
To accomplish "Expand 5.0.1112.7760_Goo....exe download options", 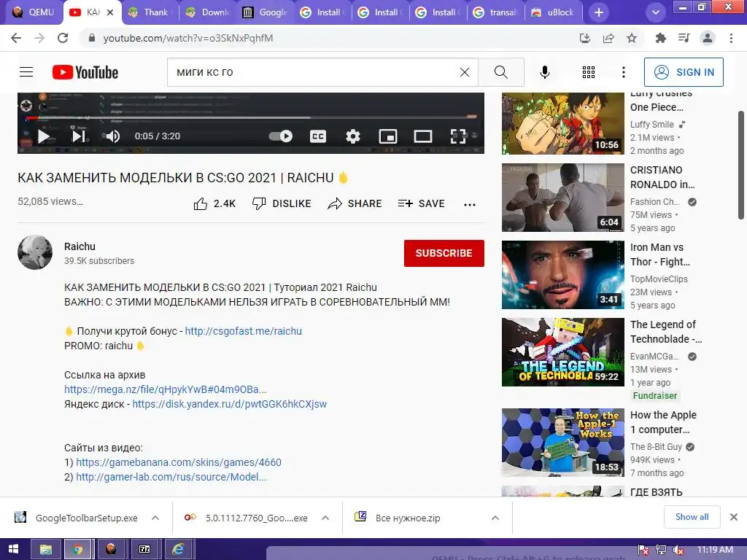I will 325,518.
